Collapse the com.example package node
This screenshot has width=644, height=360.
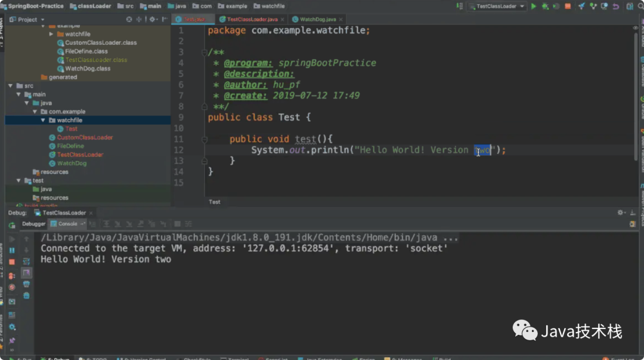35,112
